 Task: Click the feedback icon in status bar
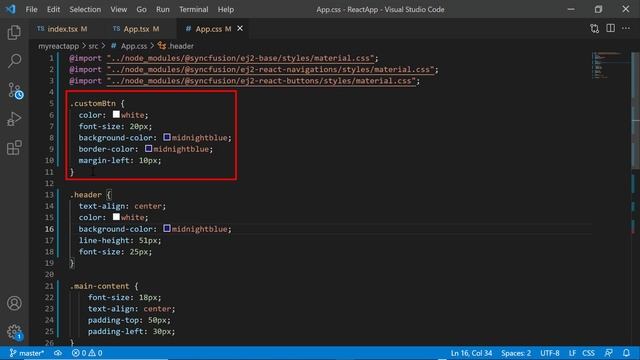coord(609,353)
